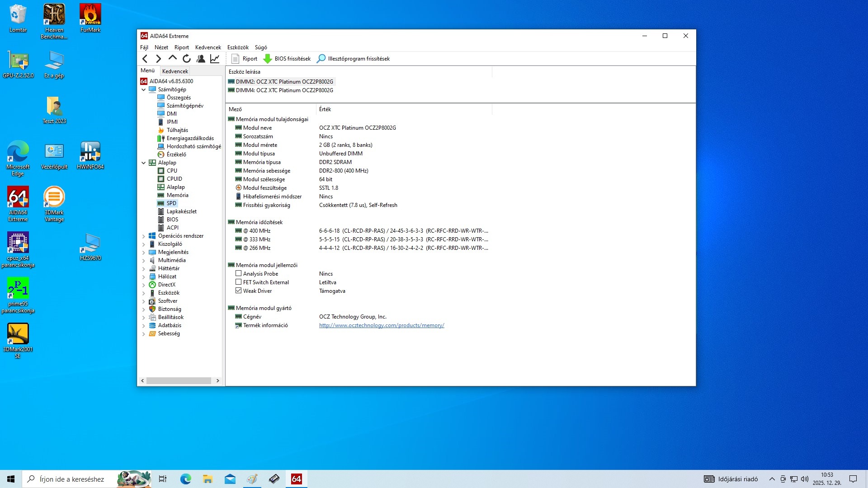Click the tree panel's horizontal scrollbar
The height and width of the screenshot is (488, 868).
[179, 381]
